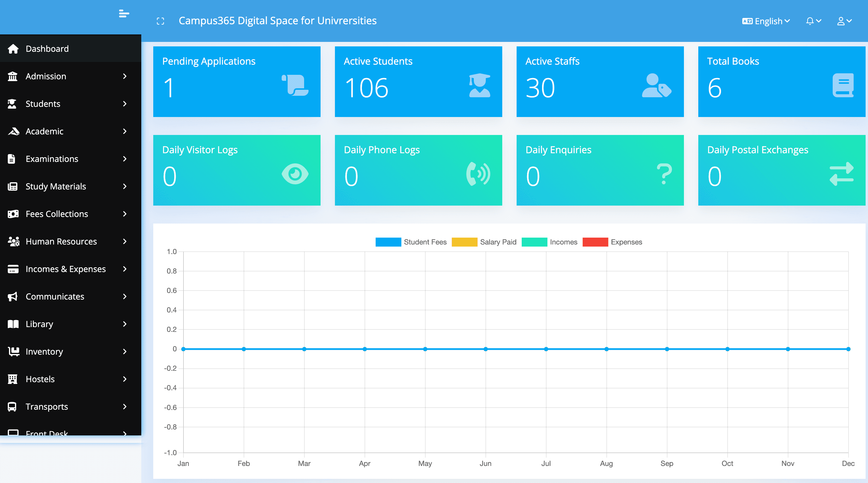Click the sidebar hamburger menu icon
This screenshot has height=483, width=868.
coord(124,14)
